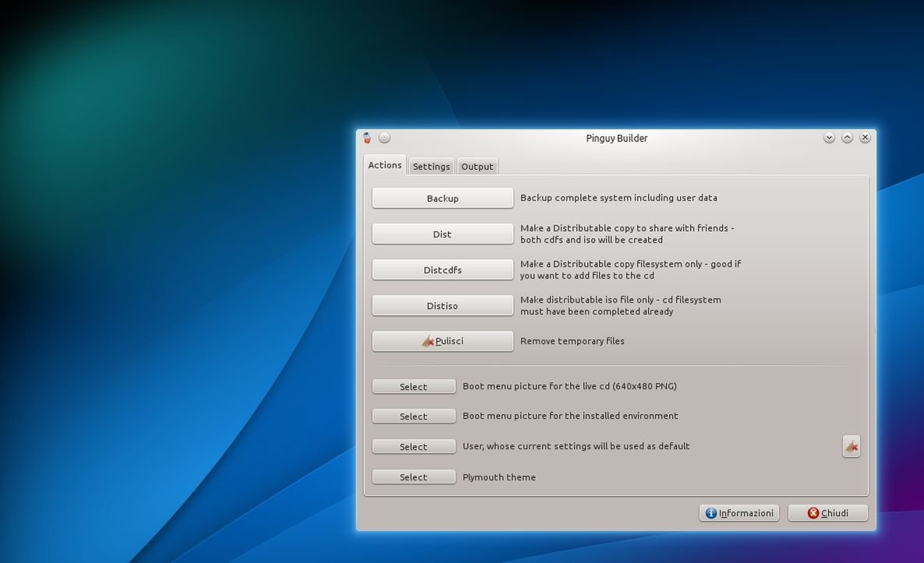Viewport: 924px width, 563px height.
Task: Choose boot menu picture for installed environment
Action: pyautogui.click(x=413, y=416)
